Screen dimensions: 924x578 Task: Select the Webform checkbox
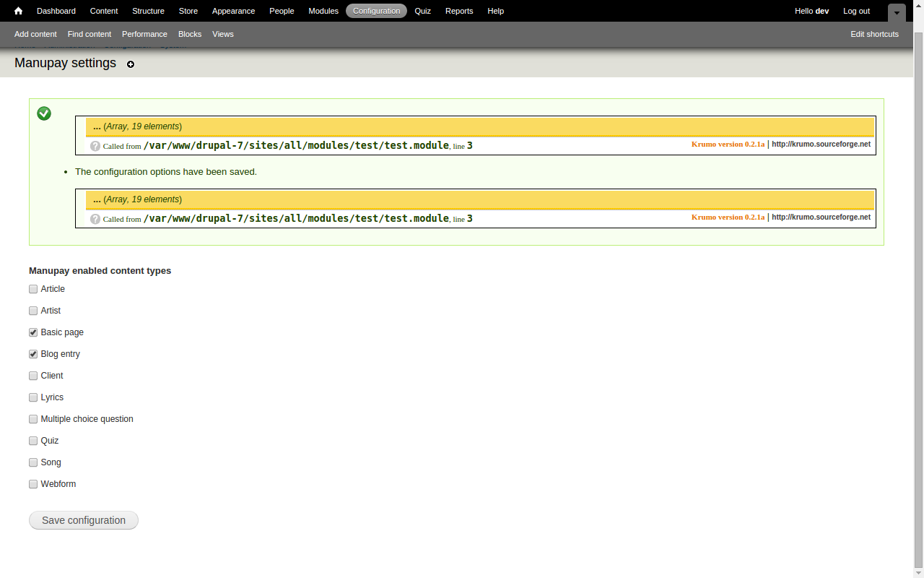33,484
